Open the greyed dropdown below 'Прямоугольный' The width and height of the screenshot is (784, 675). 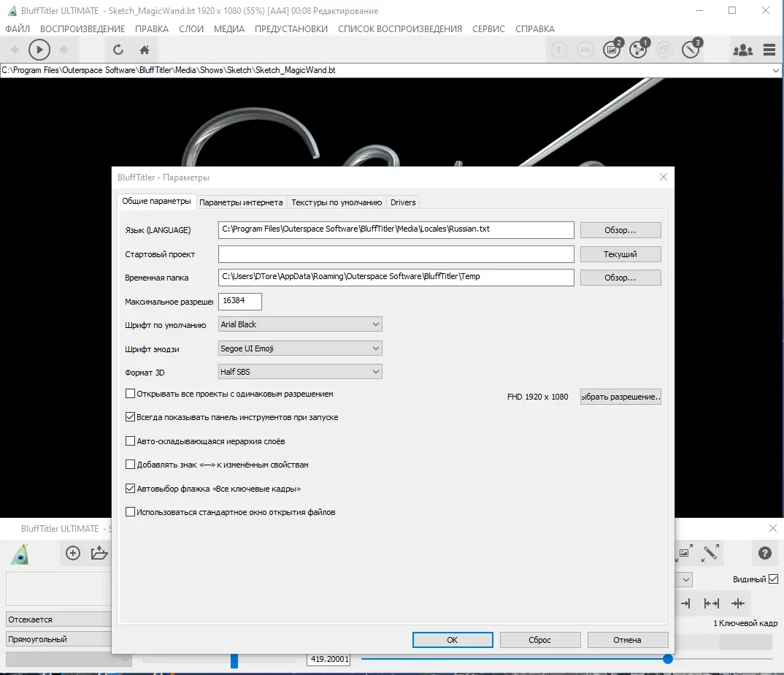pyautogui.click(x=69, y=660)
